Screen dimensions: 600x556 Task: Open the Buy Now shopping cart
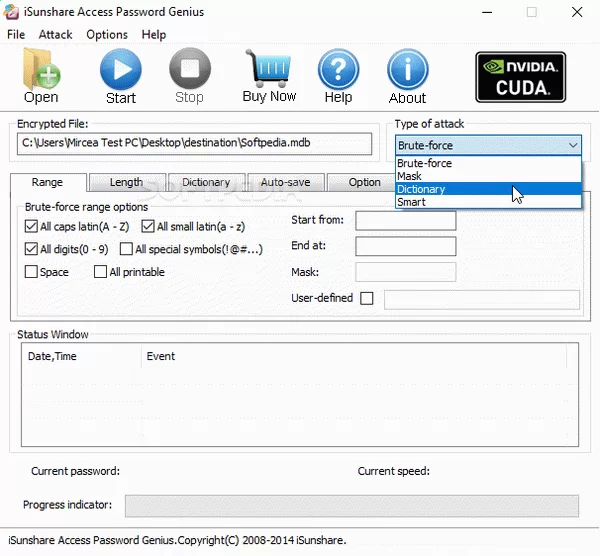click(269, 76)
